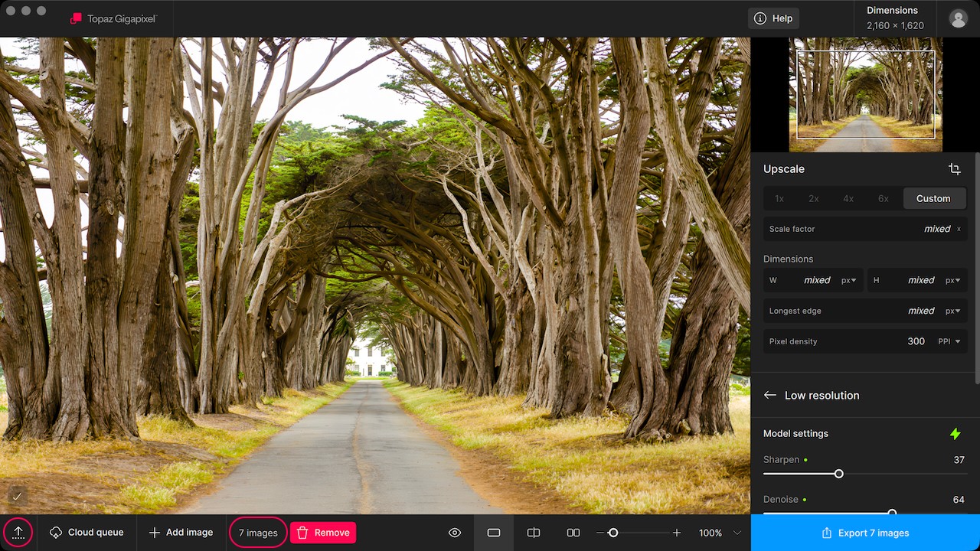Switch to split view mode

[534, 533]
